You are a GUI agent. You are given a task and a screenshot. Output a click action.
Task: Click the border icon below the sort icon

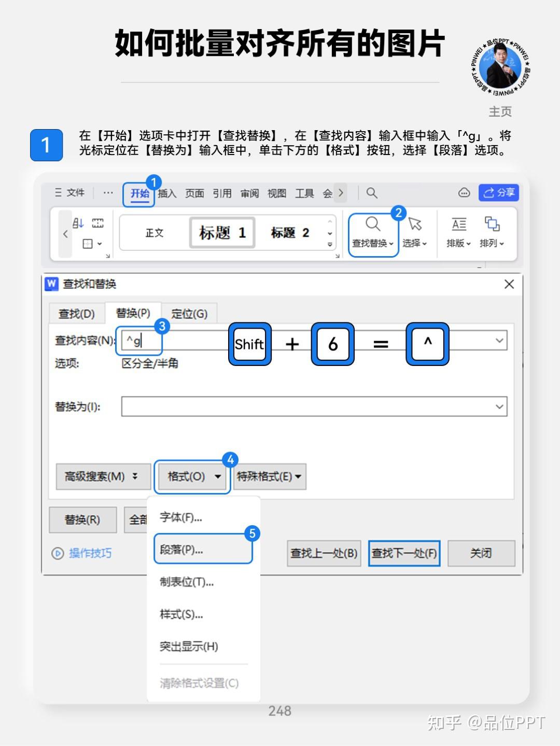pyautogui.click(x=87, y=244)
